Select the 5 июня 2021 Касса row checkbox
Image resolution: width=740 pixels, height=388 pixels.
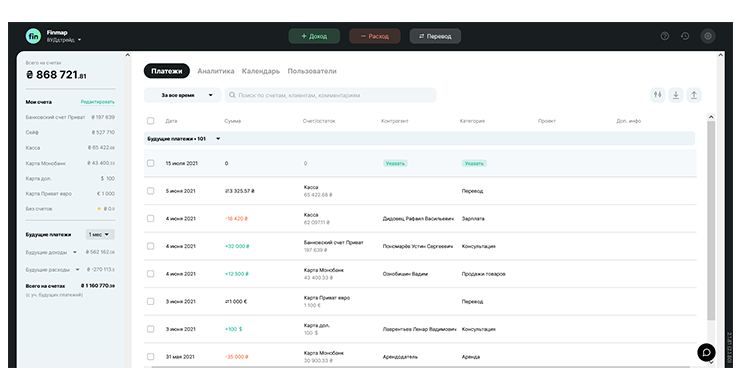point(151,191)
